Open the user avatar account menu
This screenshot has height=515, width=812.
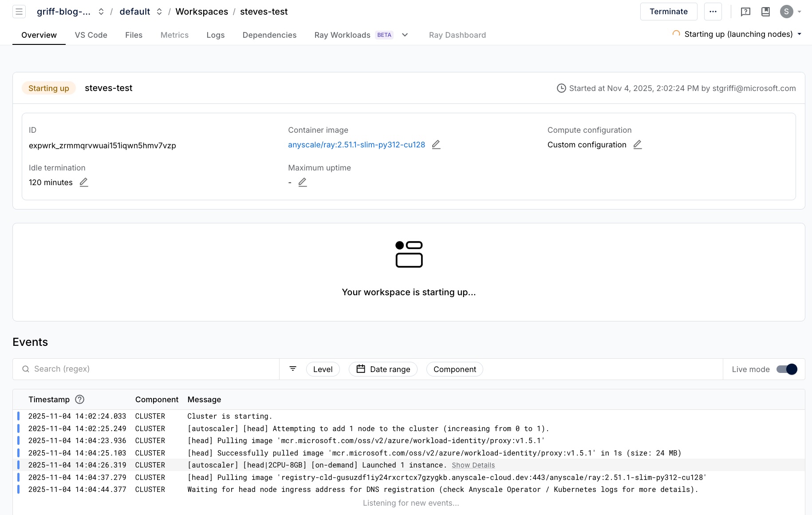click(x=786, y=12)
